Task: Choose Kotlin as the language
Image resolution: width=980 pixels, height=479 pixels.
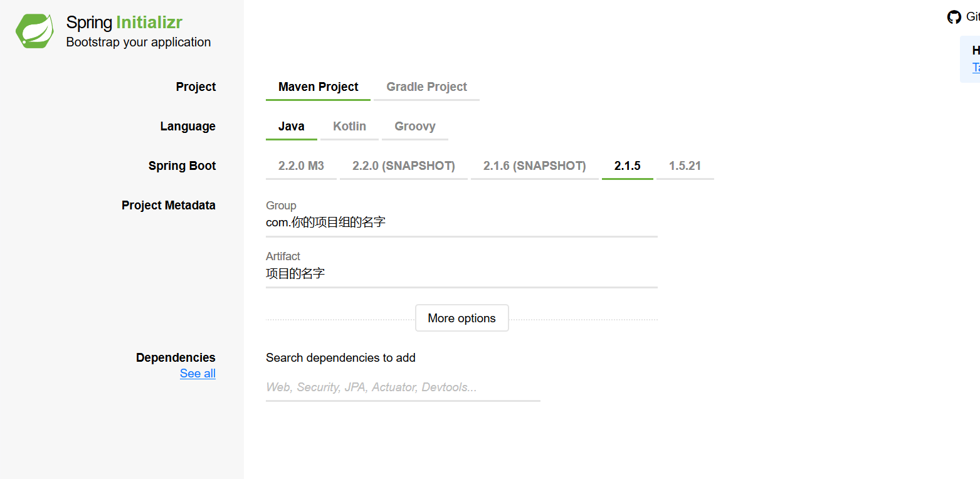Action: (x=349, y=127)
